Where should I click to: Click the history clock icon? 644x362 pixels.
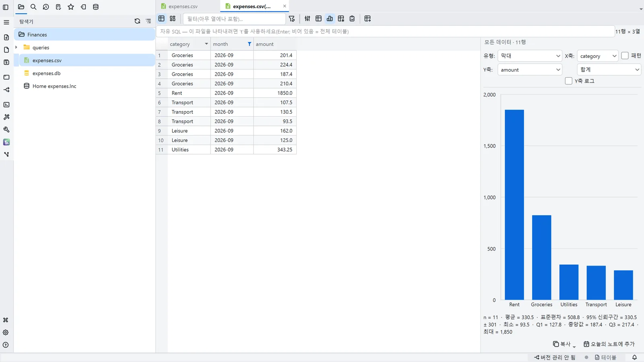[46, 7]
